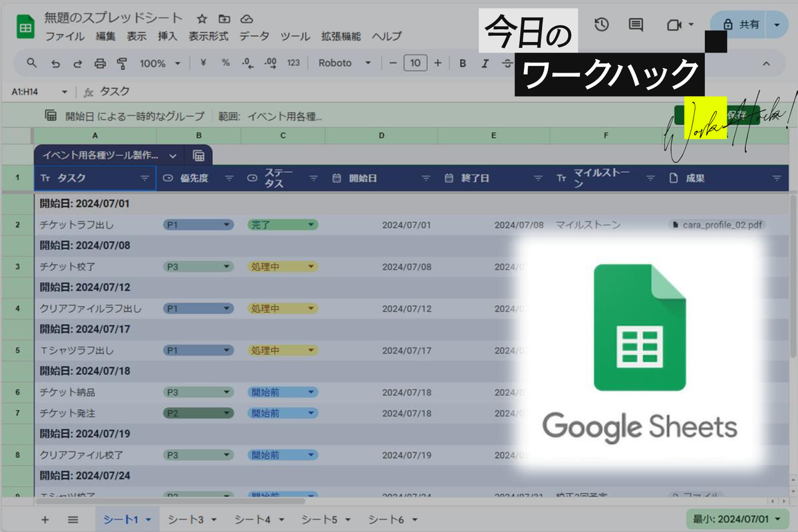Click the 共有 share button
This screenshot has height=532, width=798.
[x=740, y=25]
